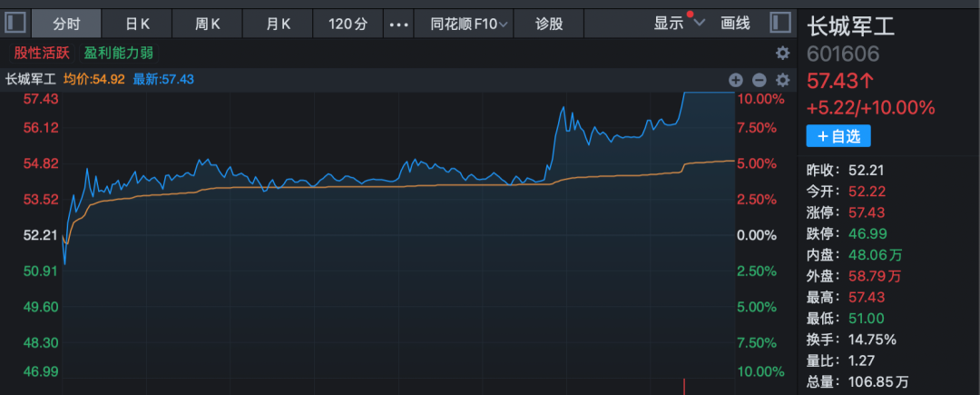Click the 诊股 stock diagnosis button

click(x=550, y=24)
